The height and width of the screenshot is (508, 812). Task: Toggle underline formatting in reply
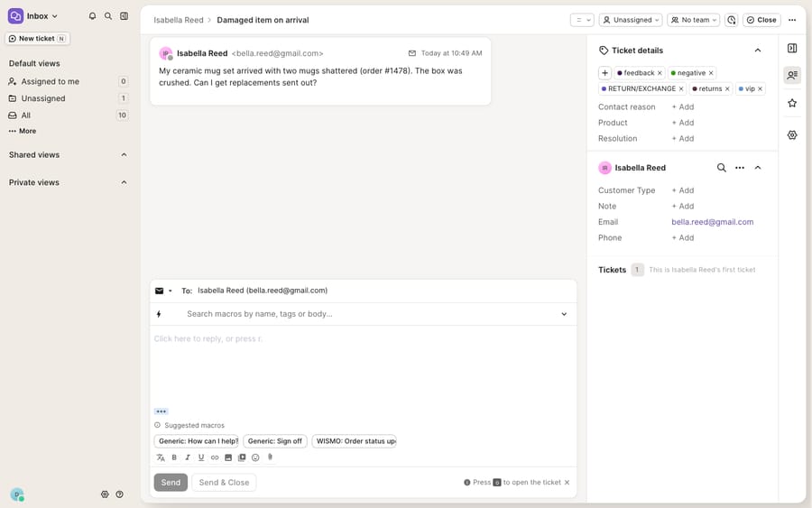(201, 457)
